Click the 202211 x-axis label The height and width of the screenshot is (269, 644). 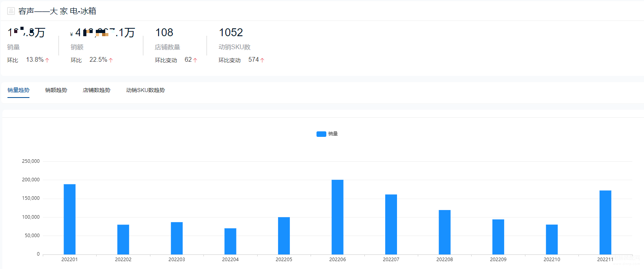tap(606, 260)
